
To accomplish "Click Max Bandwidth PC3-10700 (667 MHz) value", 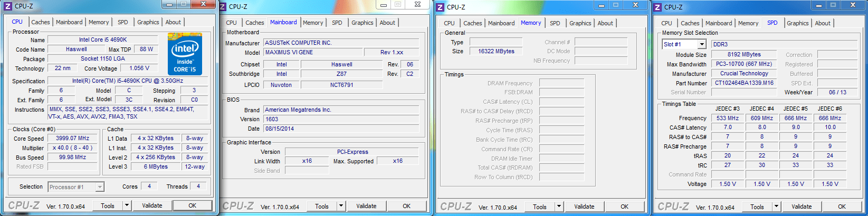I will point(744,64).
